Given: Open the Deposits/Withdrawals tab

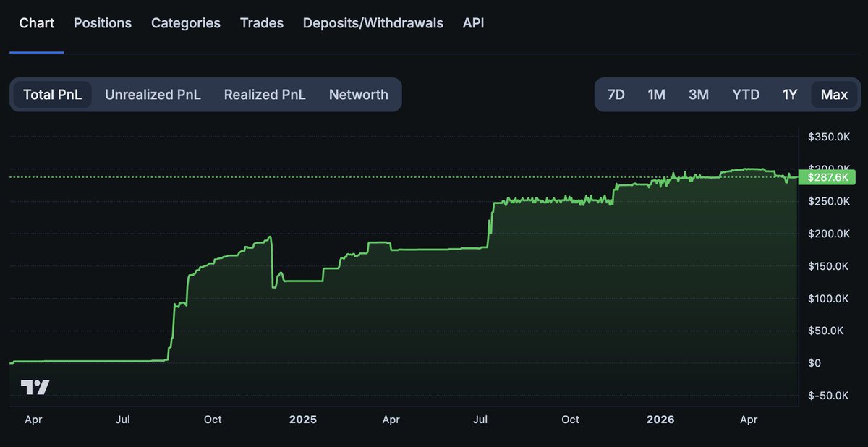Looking at the screenshot, I should tap(373, 23).
